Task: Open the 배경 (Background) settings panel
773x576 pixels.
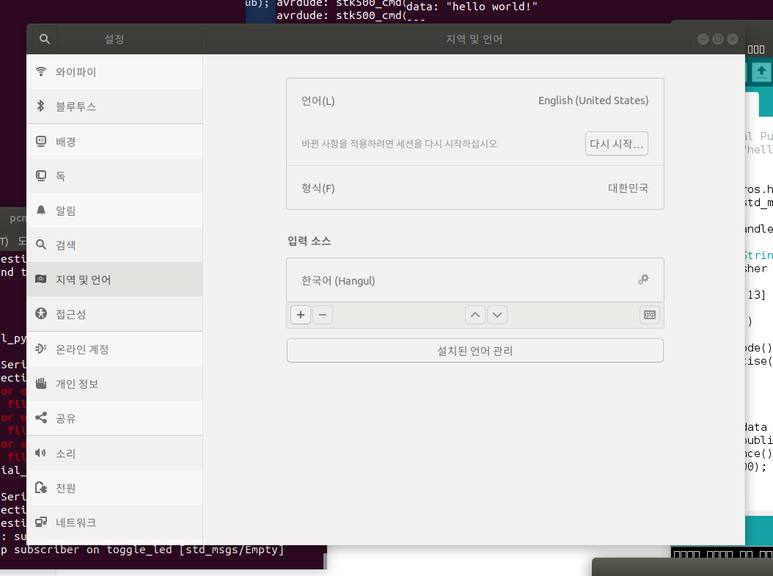Action: 114,142
